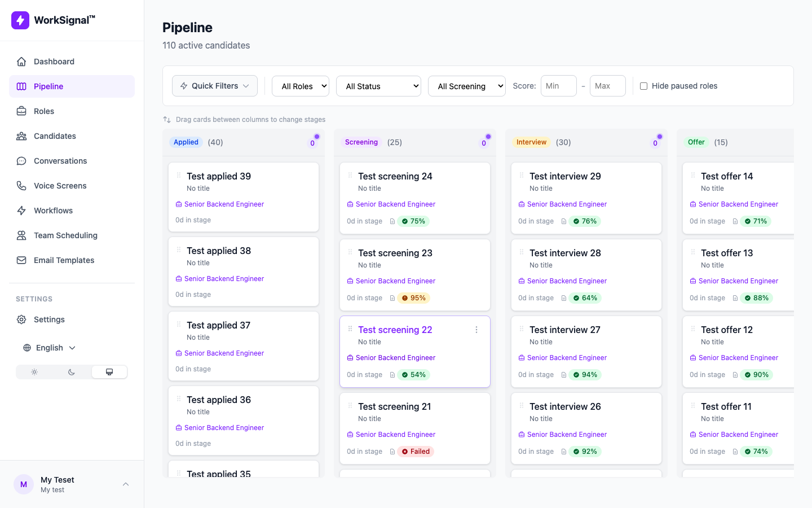Image resolution: width=812 pixels, height=508 pixels.
Task: Click the 54% match score badge
Action: 413,374
